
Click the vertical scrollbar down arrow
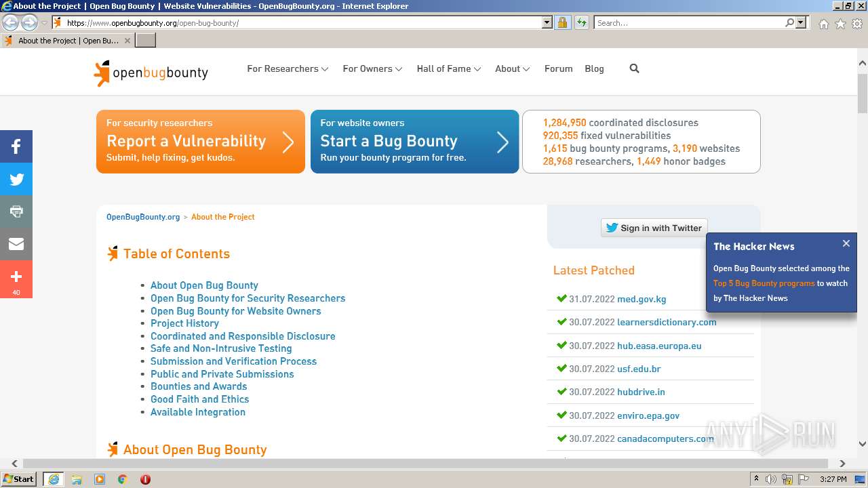[863, 444]
